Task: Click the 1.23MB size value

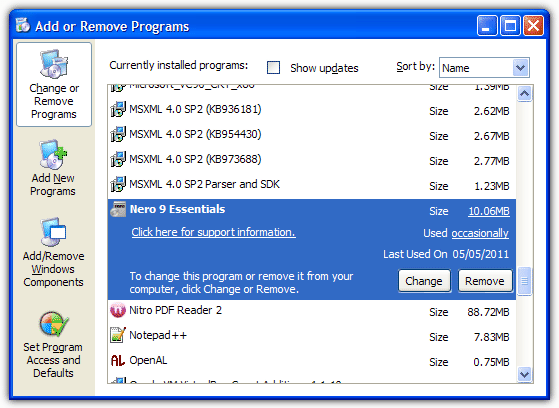Action: pos(491,186)
